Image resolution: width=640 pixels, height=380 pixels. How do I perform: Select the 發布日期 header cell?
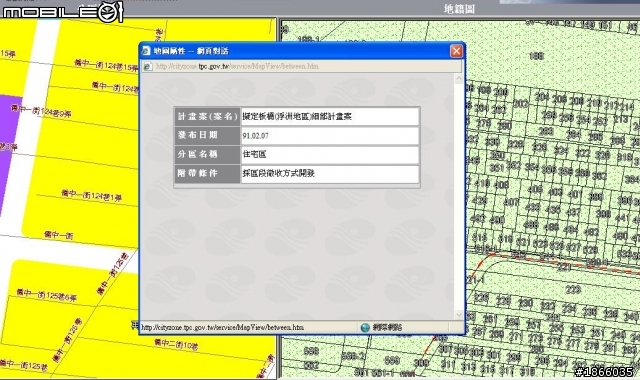(207, 136)
